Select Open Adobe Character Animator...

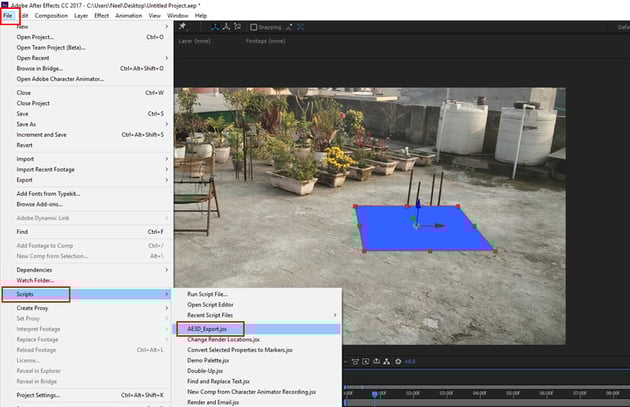pos(87,79)
